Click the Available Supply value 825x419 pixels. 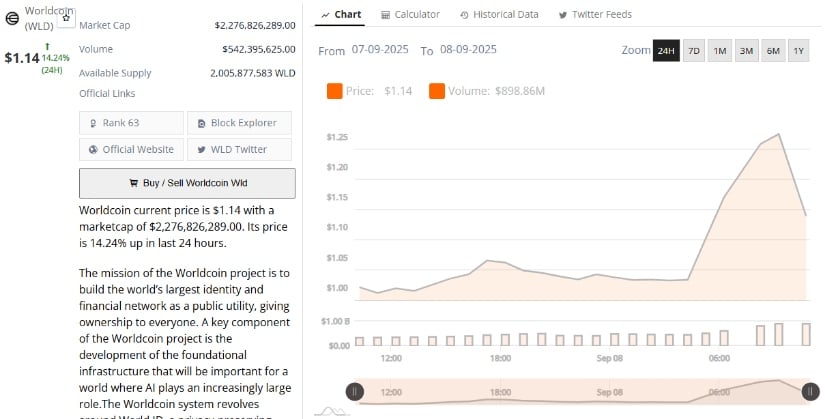click(253, 73)
